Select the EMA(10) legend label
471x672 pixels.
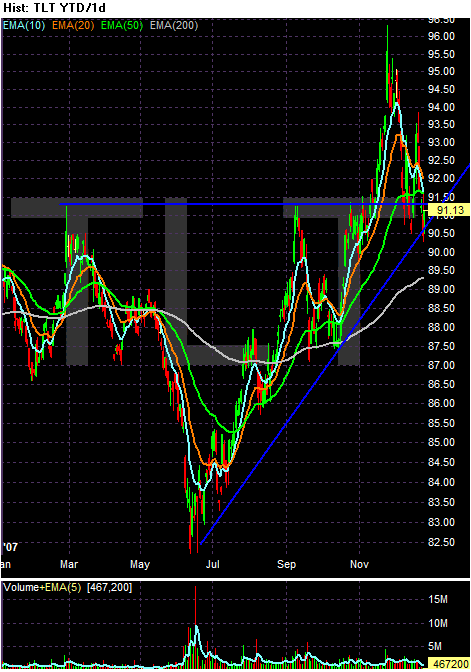(24, 25)
